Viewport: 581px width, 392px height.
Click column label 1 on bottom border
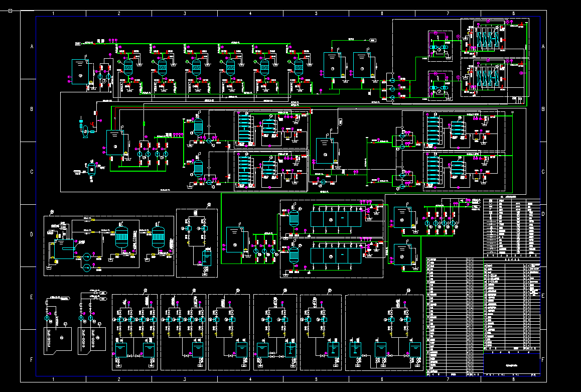[53, 379]
